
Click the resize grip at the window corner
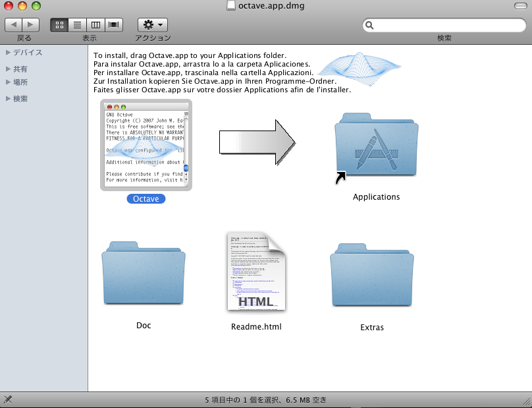click(x=527, y=403)
